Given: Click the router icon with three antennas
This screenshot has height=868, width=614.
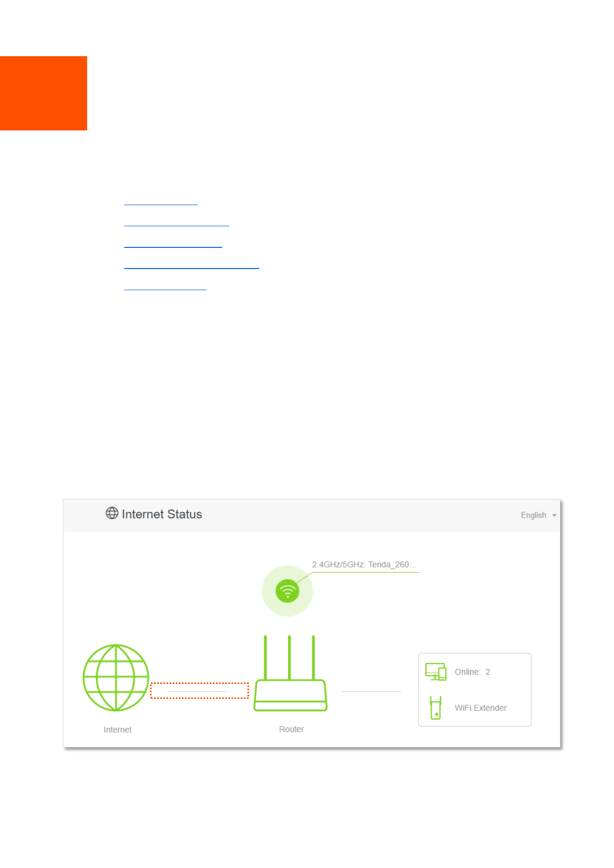Looking at the screenshot, I should click(290, 675).
